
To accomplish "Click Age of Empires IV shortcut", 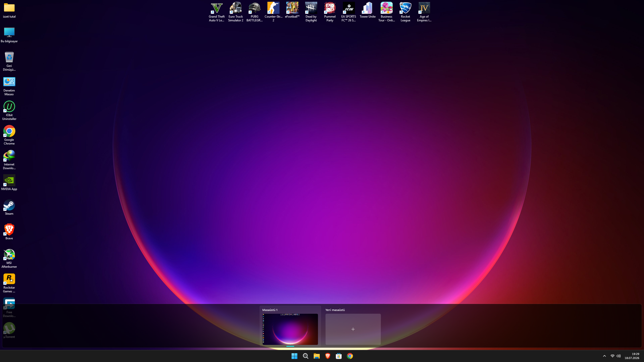I will coord(424,12).
